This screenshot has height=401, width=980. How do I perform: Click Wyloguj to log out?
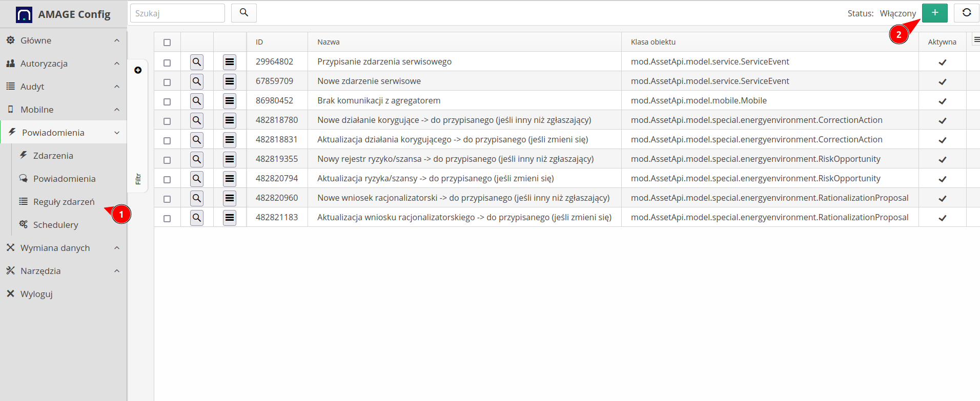[36, 294]
